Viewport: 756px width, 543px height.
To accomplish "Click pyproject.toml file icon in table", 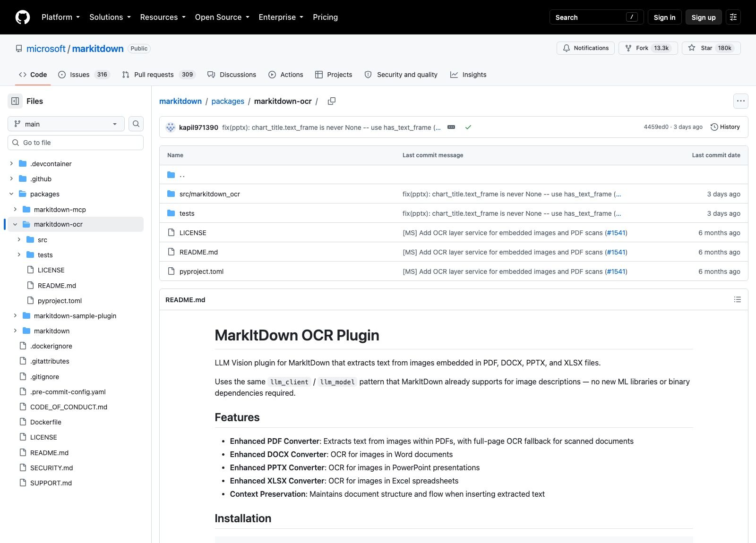I will pyautogui.click(x=171, y=271).
